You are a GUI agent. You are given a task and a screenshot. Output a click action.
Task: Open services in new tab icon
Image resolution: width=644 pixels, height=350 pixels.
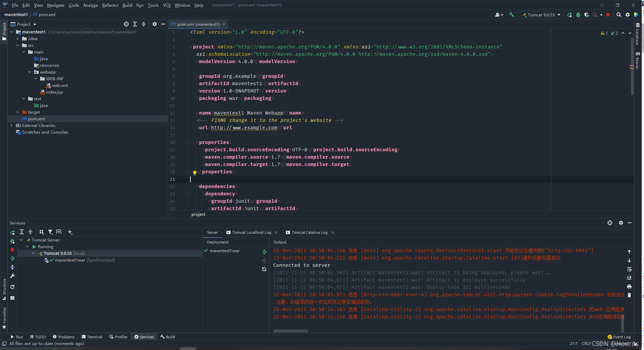click(x=59, y=232)
